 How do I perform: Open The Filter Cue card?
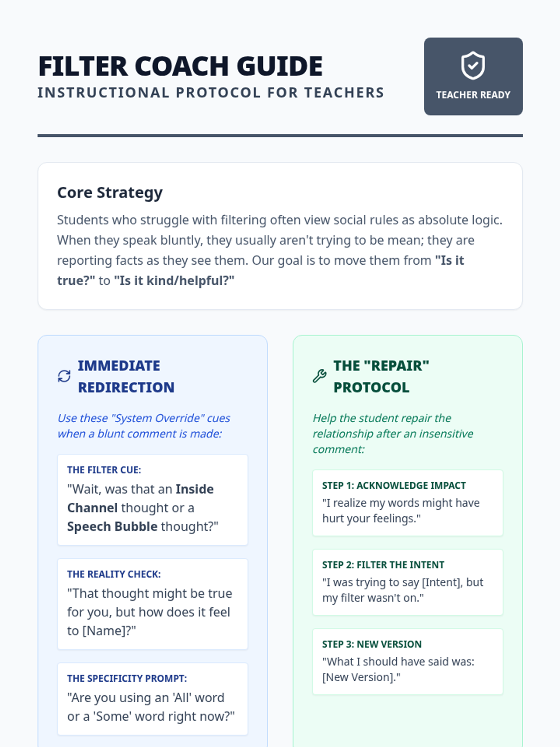pos(152,500)
